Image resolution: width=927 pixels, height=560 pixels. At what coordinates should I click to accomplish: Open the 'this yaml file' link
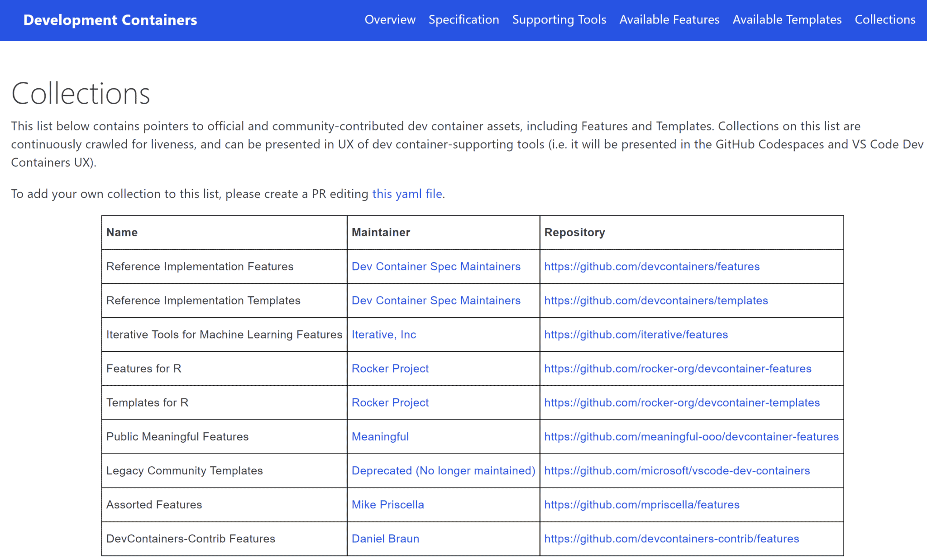[x=407, y=194]
